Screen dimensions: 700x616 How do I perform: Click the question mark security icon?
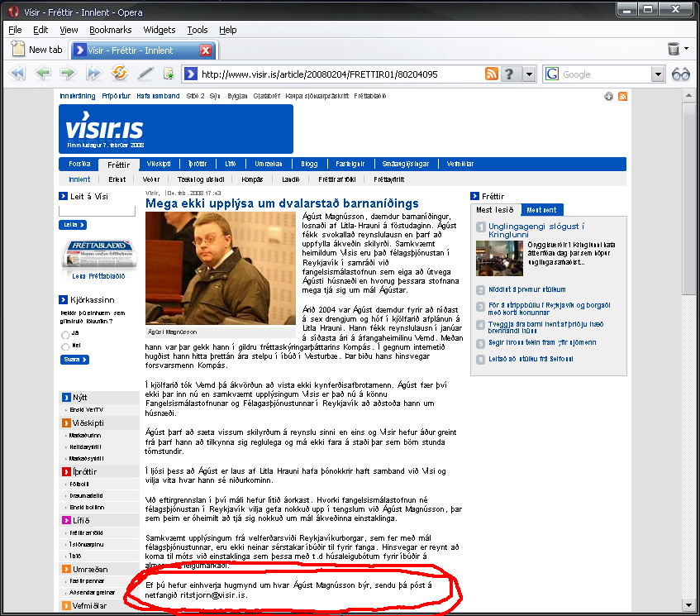[510, 74]
